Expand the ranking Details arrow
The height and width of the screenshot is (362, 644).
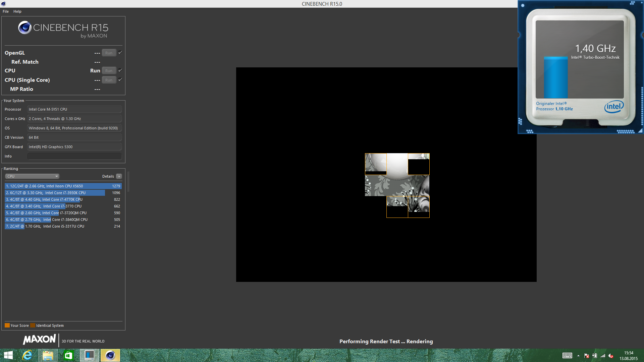pos(119,176)
